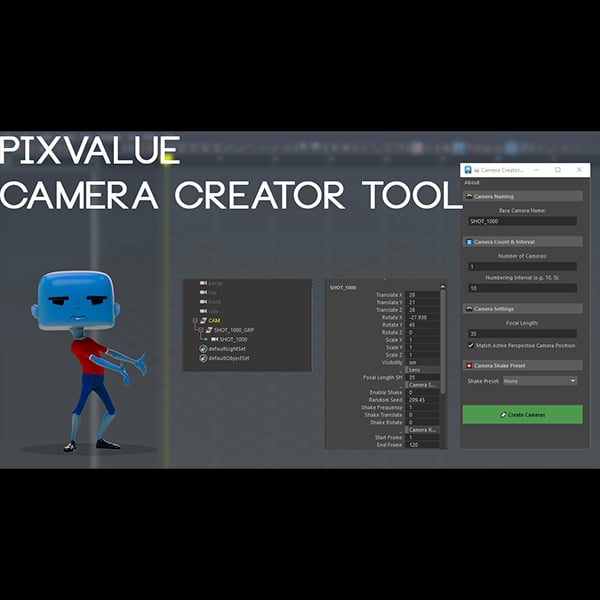Click the SHOT_1000 object name in the channel box
Viewport: 600px width, 600px height.
tap(343, 287)
